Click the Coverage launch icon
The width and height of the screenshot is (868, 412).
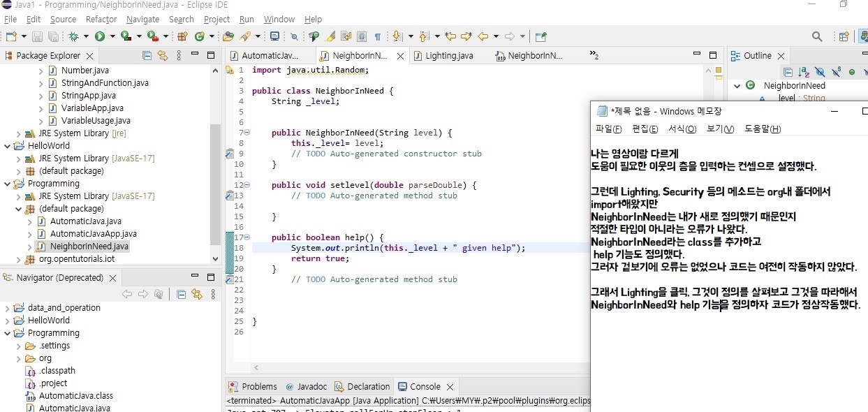click(126, 36)
